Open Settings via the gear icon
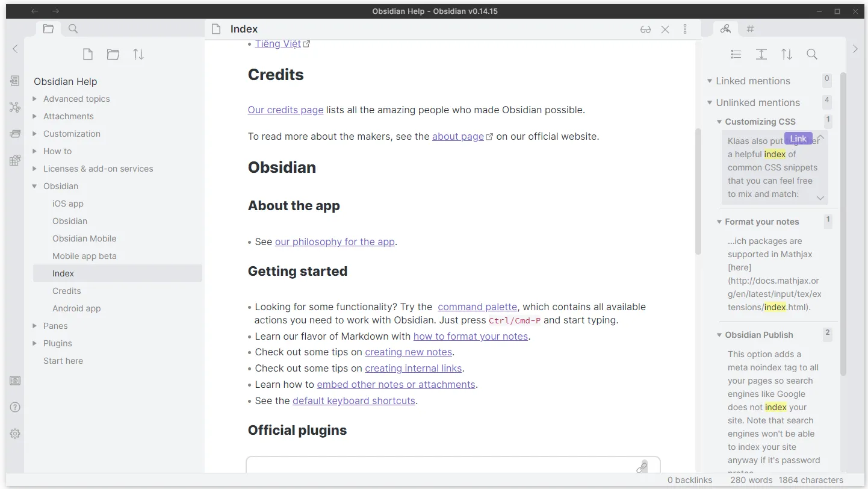Viewport: 868px width, 489px height. coord(15,434)
